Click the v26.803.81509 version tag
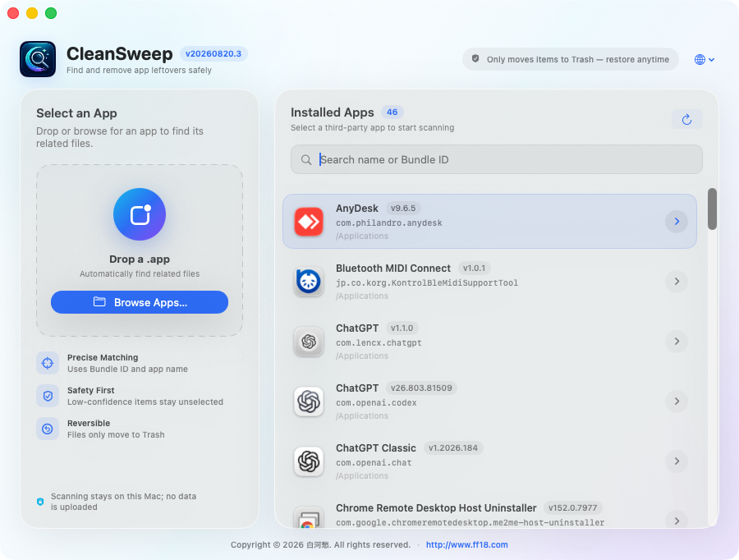 [x=421, y=388]
